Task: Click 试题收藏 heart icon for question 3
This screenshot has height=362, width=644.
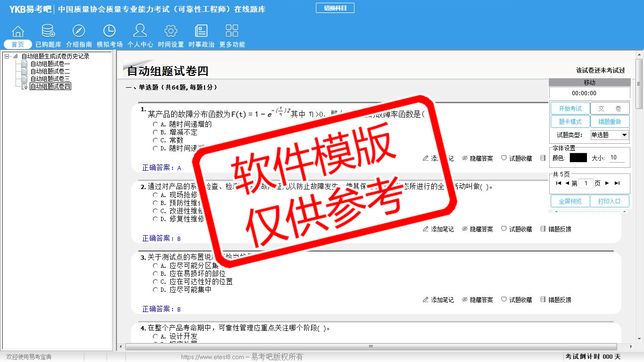Action: pos(504,299)
